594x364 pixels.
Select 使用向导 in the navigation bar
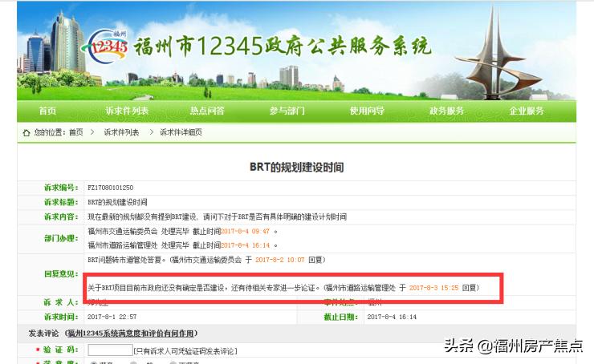pyautogui.click(x=367, y=111)
